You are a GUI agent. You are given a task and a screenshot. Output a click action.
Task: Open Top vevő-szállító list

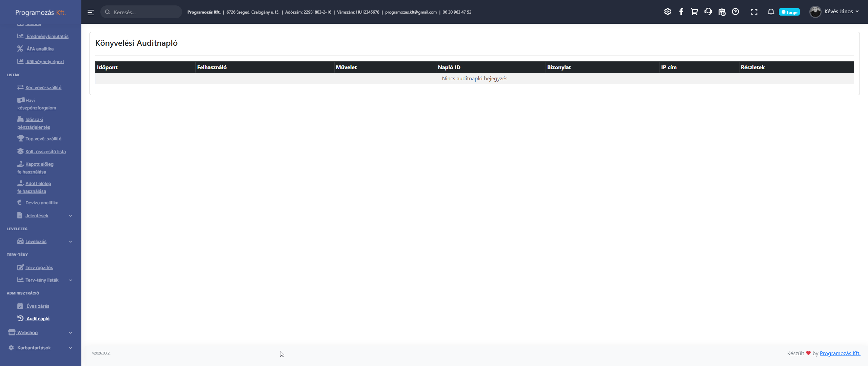click(x=43, y=139)
